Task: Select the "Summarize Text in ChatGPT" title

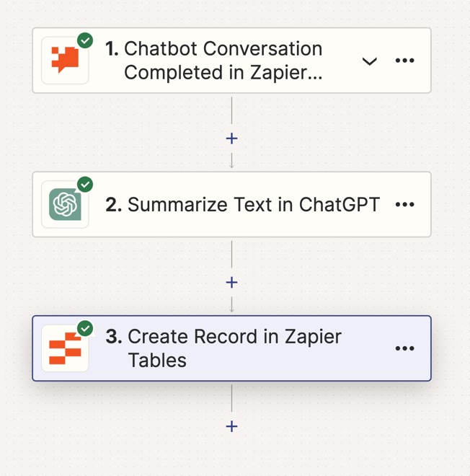Action: tap(253, 205)
